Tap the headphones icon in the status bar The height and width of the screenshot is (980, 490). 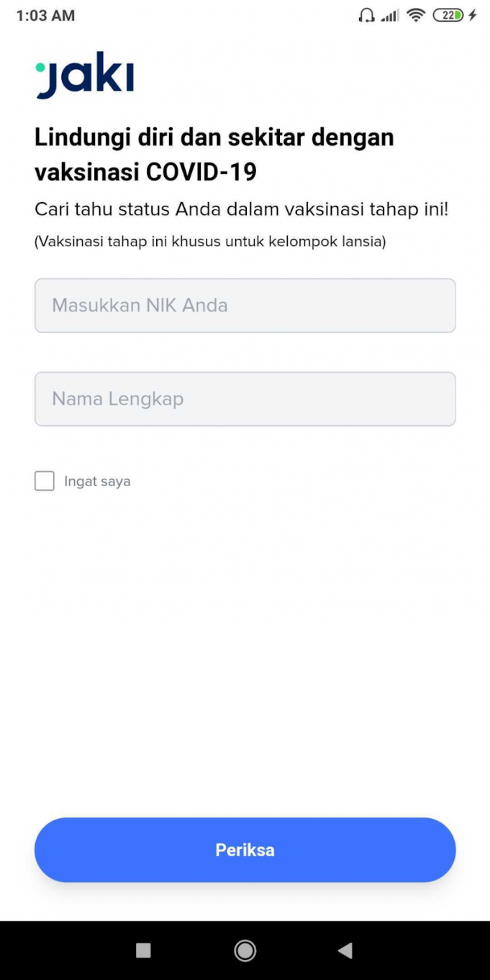[x=366, y=15]
